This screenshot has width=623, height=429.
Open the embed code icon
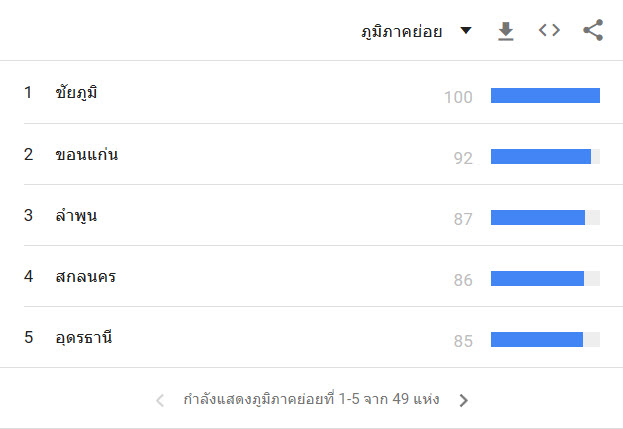point(549,30)
